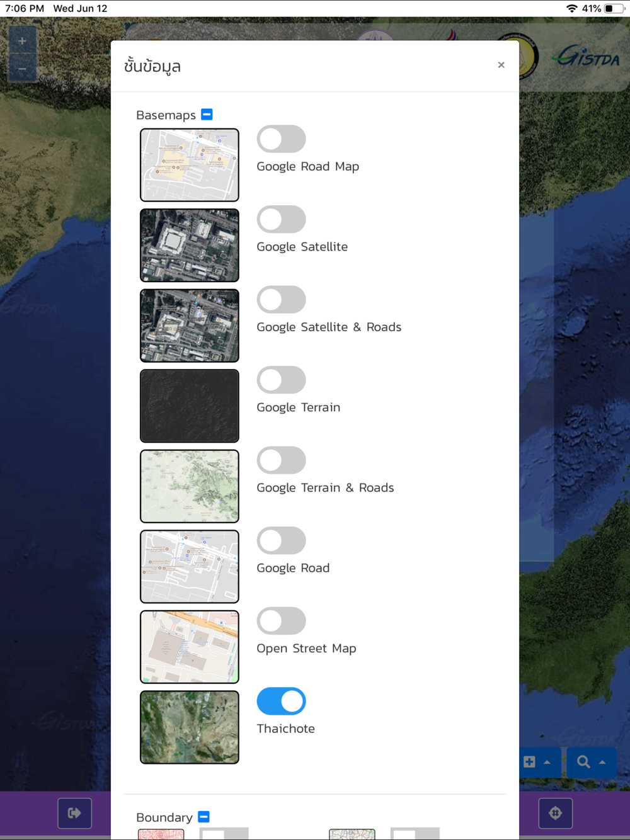Click the Google Satellite & Roads label
The height and width of the screenshot is (840, 630).
[x=329, y=327]
